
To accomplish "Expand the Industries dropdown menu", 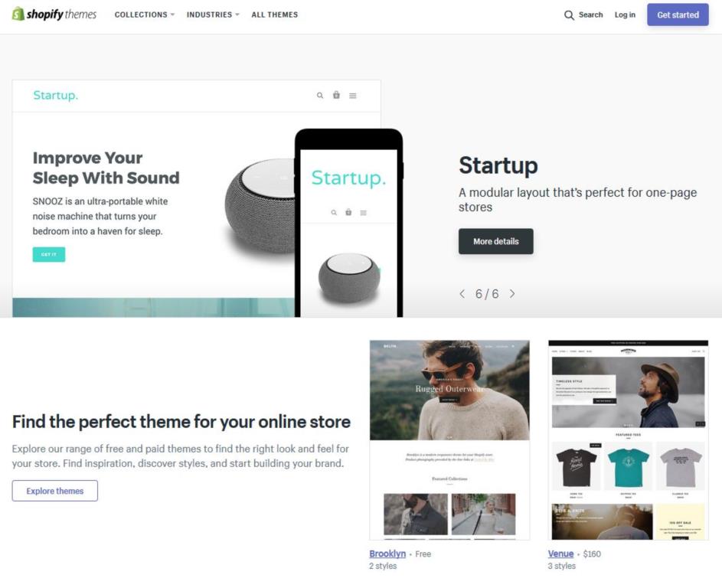I will click(x=213, y=15).
